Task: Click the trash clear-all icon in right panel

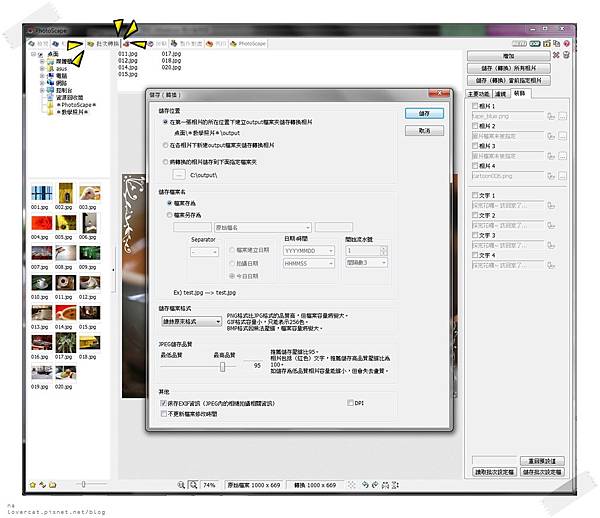Action: [566, 55]
